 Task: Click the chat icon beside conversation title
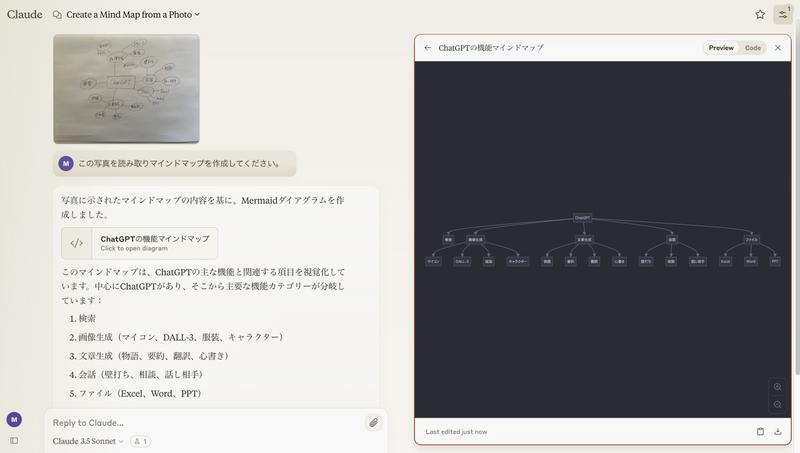click(57, 15)
